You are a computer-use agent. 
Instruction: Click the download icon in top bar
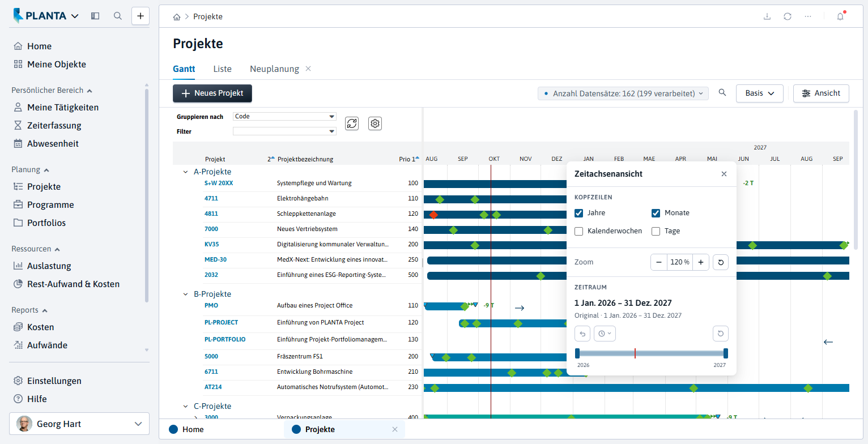coord(767,16)
